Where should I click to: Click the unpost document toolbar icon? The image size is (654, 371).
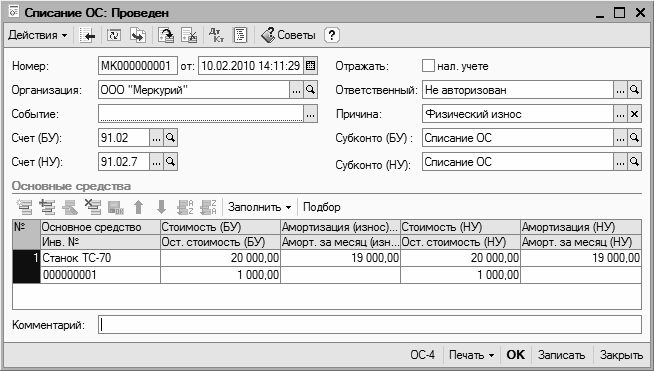point(189,35)
